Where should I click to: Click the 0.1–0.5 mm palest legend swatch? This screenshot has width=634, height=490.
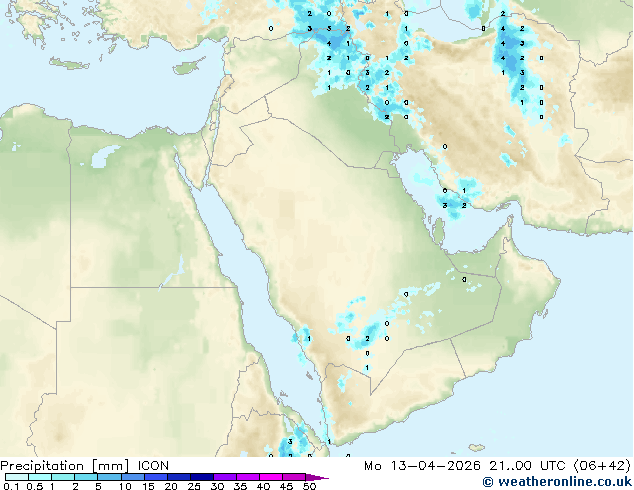click(x=17, y=477)
